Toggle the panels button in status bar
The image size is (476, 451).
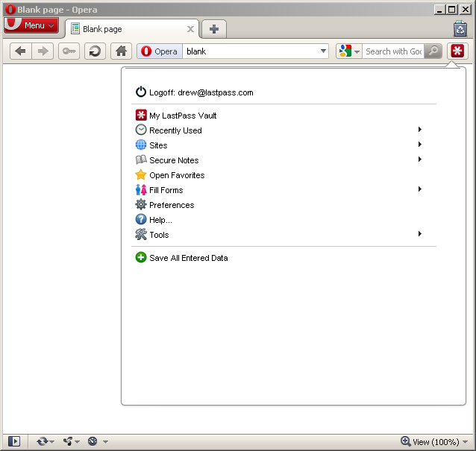(14, 441)
